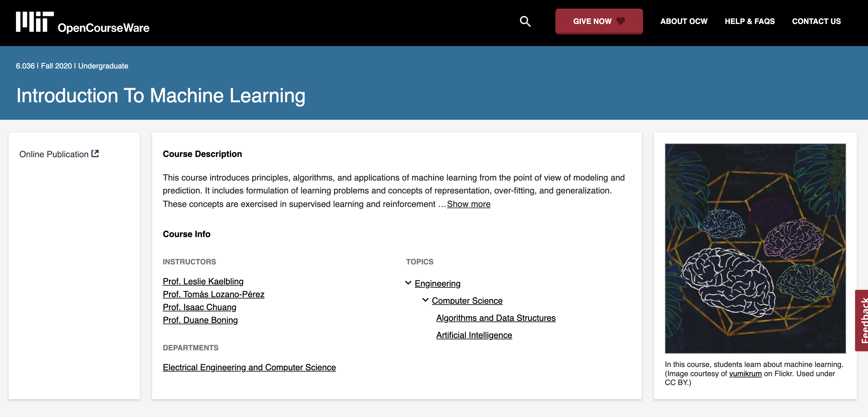
Task: Open the HELP & FAQS menu item
Action: [x=750, y=21]
